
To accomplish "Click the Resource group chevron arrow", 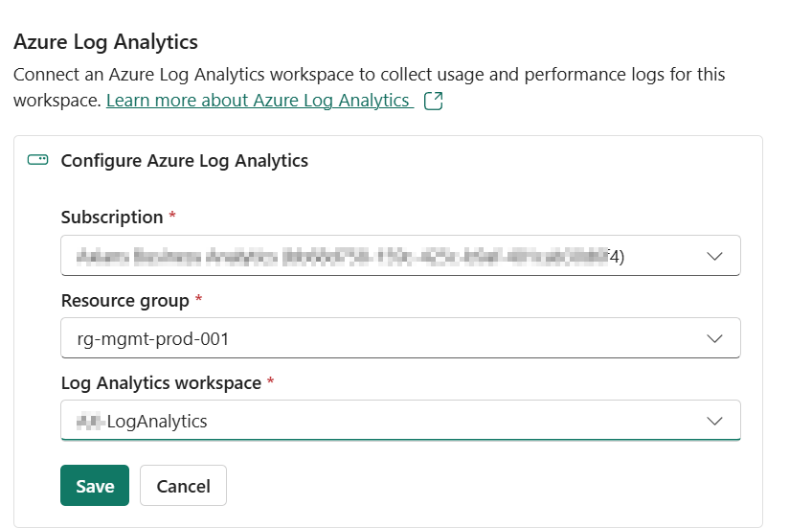I will [x=714, y=338].
